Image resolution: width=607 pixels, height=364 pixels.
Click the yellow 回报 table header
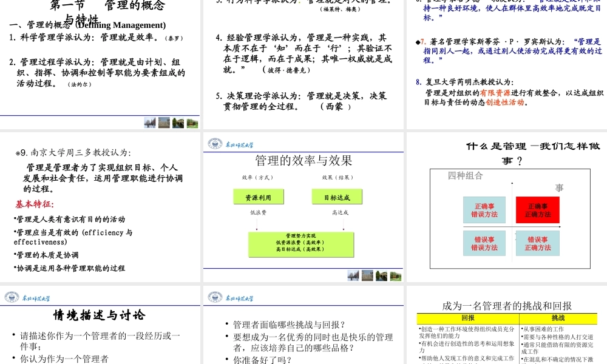coord(467,318)
